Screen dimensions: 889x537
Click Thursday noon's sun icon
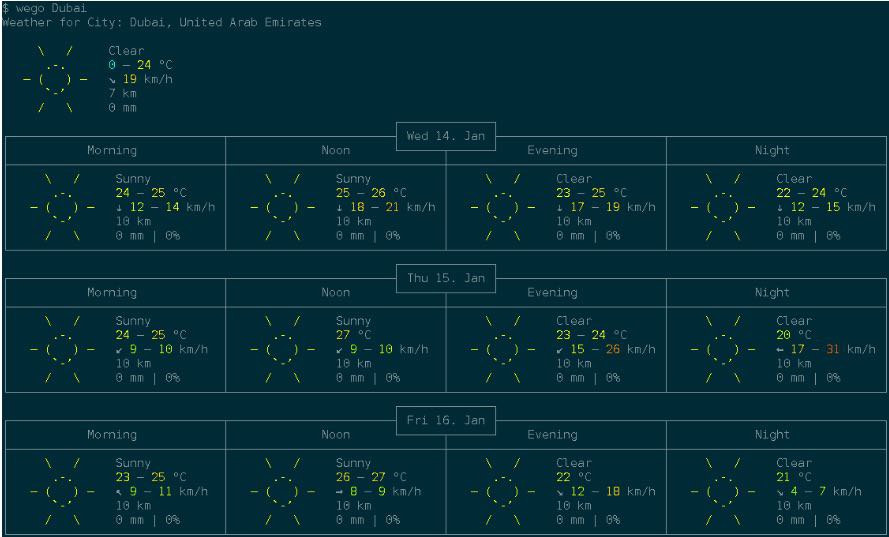tap(283, 350)
